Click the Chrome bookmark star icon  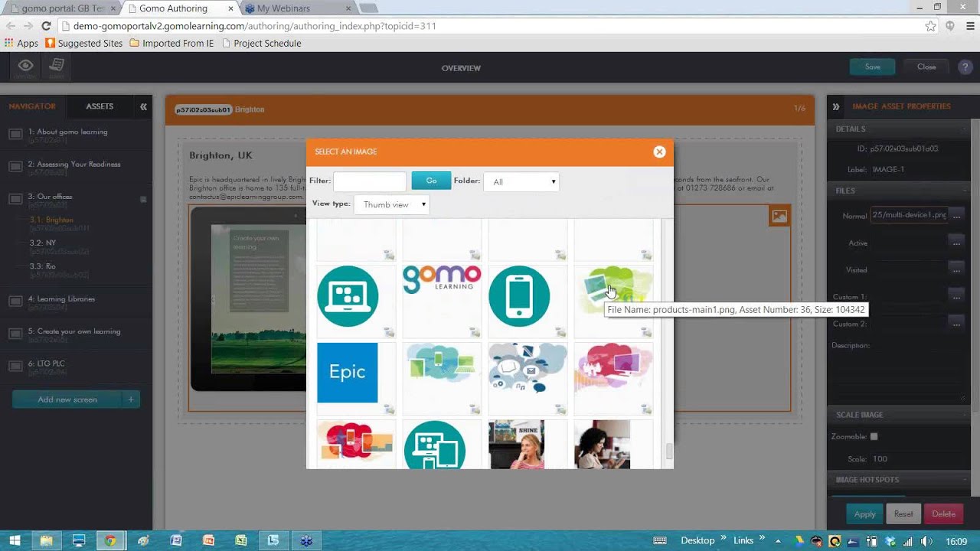coord(931,26)
